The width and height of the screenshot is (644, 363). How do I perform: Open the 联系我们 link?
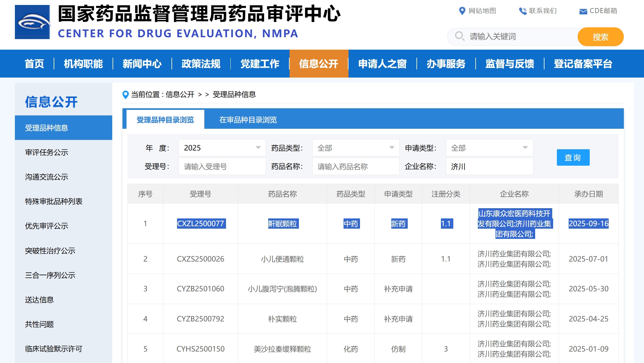(543, 11)
